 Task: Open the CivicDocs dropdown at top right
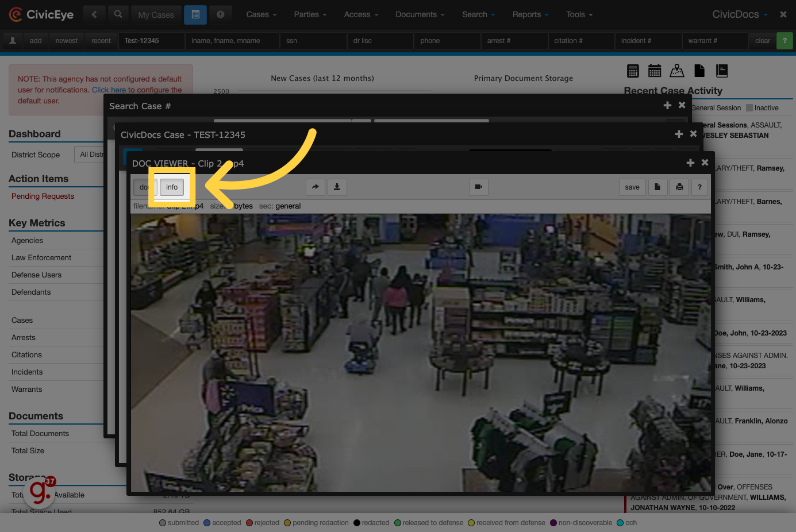(x=740, y=14)
